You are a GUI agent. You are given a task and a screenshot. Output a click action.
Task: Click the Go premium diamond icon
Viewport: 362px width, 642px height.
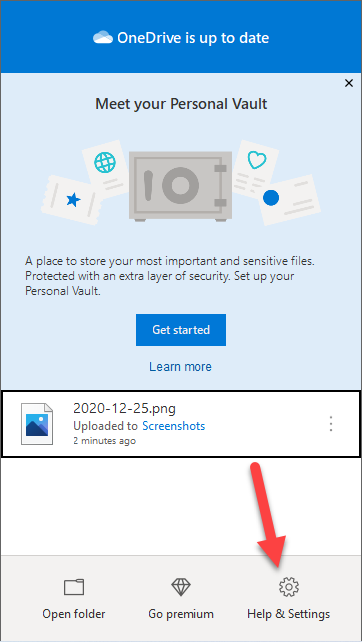tap(181, 587)
